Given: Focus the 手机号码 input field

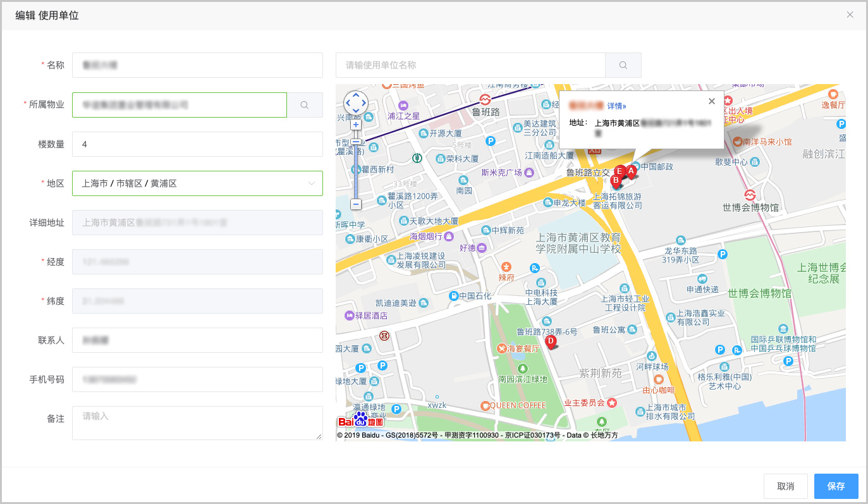Looking at the screenshot, I should click(x=197, y=379).
